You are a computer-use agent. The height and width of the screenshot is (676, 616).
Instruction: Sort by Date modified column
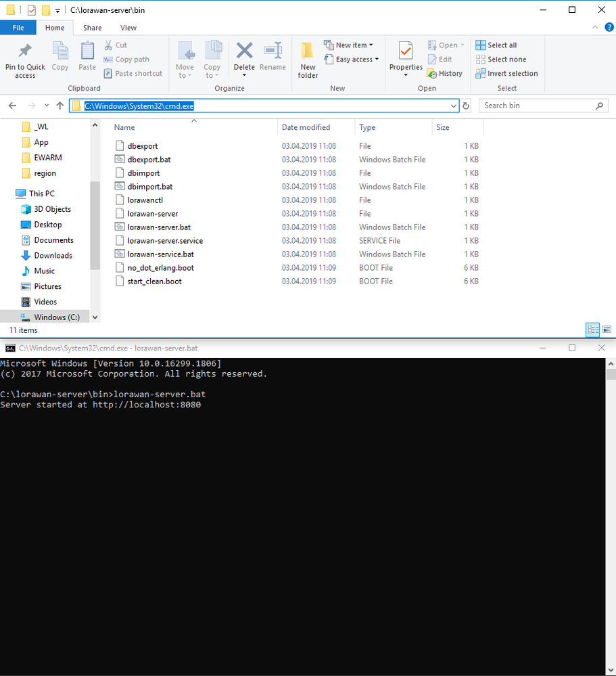(x=306, y=128)
